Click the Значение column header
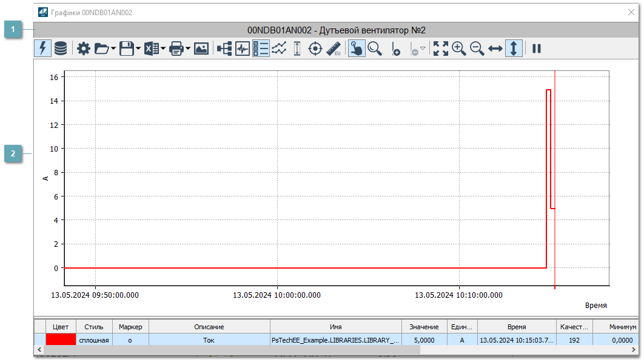Viewport: 644px width, 362px height. [424, 327]
